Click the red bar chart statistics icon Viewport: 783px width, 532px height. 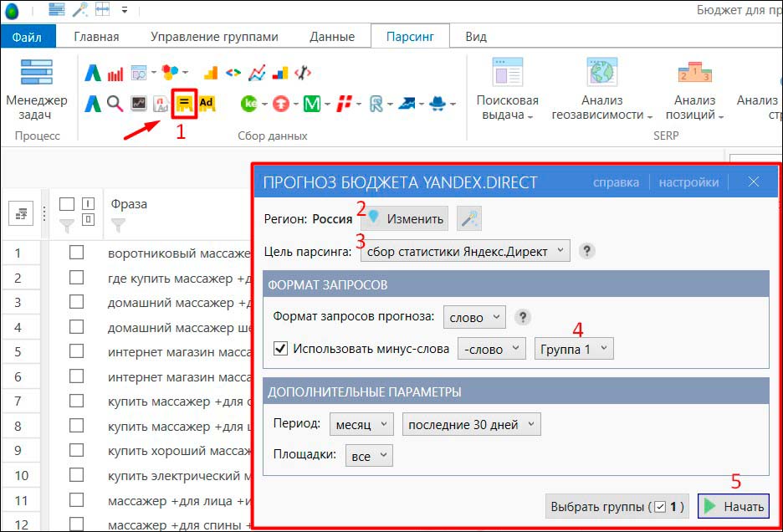(x=115, y=74)
